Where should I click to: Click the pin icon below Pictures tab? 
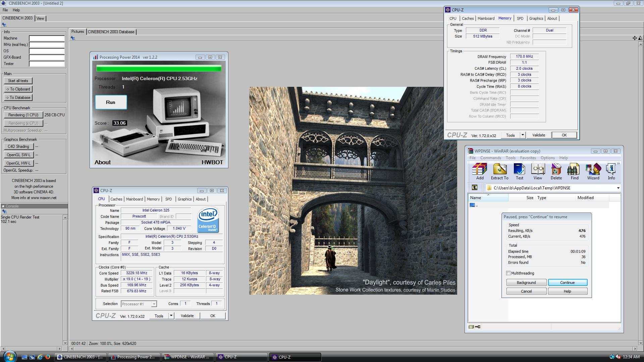73,38
